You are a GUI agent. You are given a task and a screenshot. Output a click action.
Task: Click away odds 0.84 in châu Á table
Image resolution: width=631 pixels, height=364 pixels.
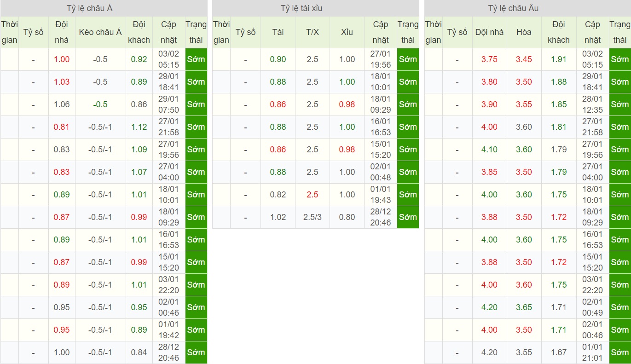(x=139, y=352)
